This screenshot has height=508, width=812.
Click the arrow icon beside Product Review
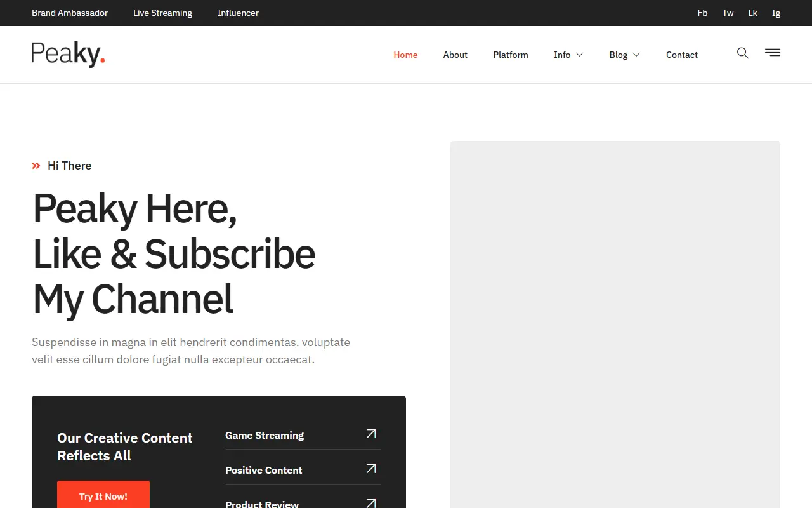click(x=371, y=504)
